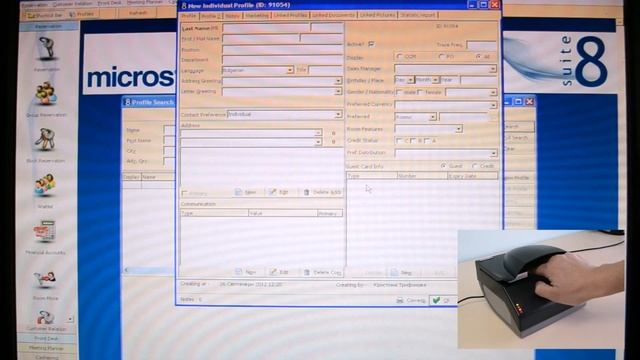This screenshot has width=640, height=360.
Task: Open the Preferred Currency dropdown
Action: [x=493, y=105]
